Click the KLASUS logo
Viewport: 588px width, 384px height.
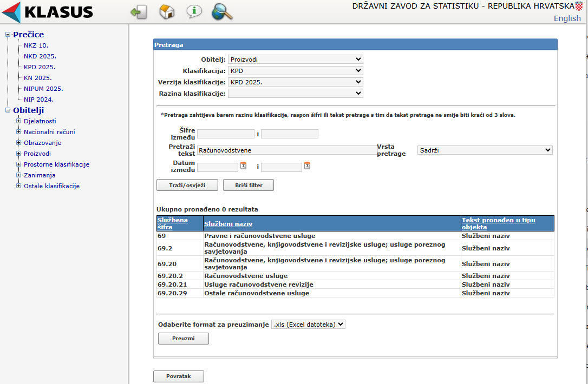[48, 12]
